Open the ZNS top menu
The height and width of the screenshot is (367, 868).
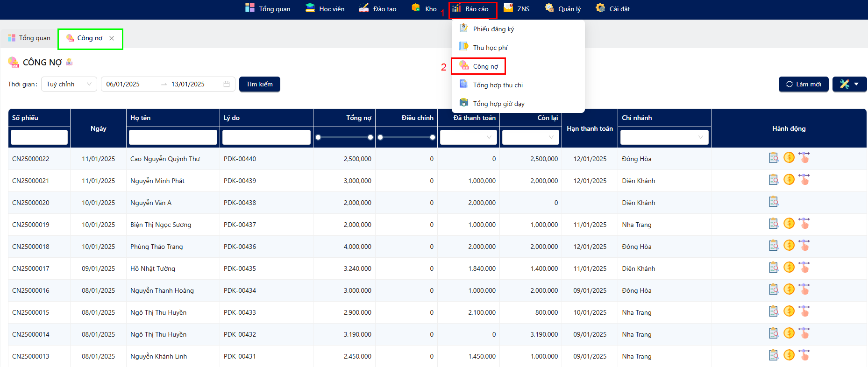pos(517,9)
